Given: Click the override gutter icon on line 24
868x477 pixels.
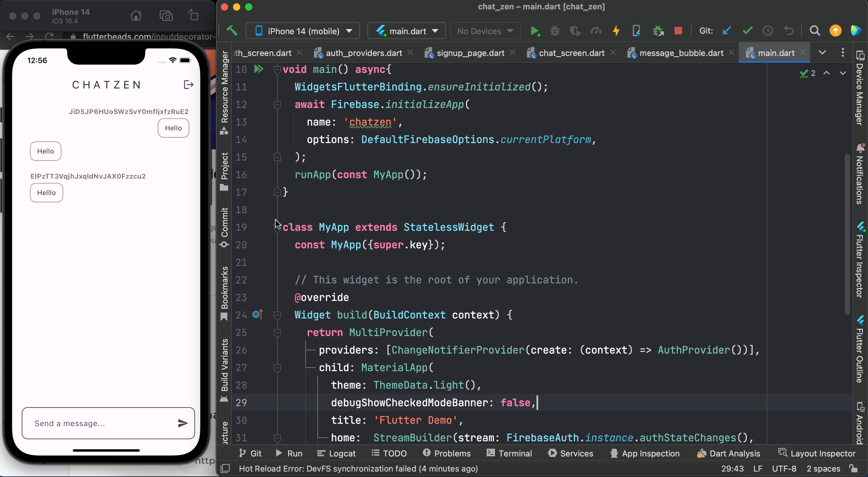Looking at the screenshot, I should point(257,315).
